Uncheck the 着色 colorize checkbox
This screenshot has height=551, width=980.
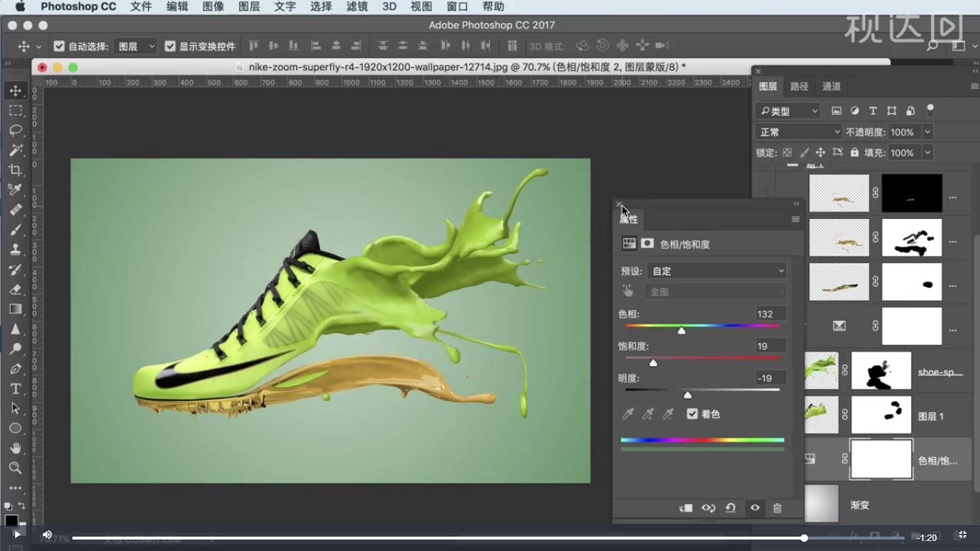pos(692,414)
